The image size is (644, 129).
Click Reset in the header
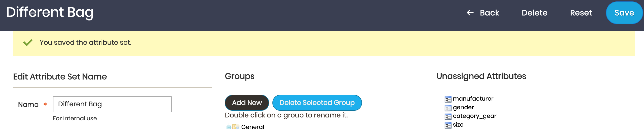click(x=581, y=13)
